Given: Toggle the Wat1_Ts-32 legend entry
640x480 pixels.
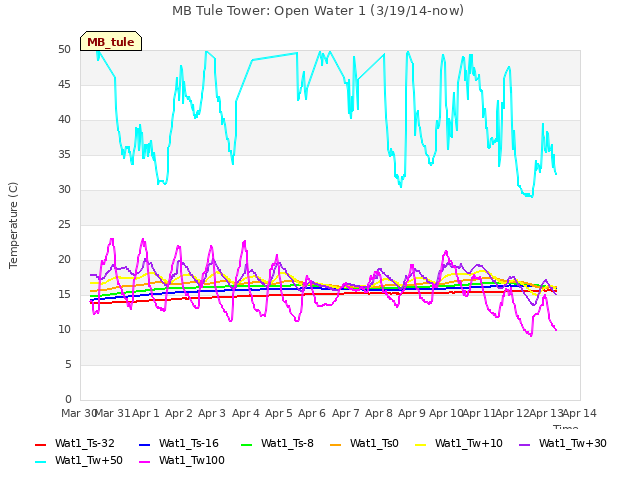Looking at the screenshot, I should [75, 443].
